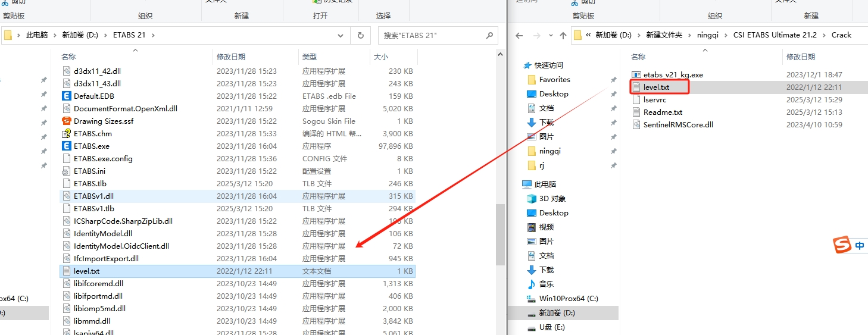The height and width of the screenshot is (335, 868).
Task: Click the Drawing Sizes.ssf Sogou icon
Action: coord(67,121)
